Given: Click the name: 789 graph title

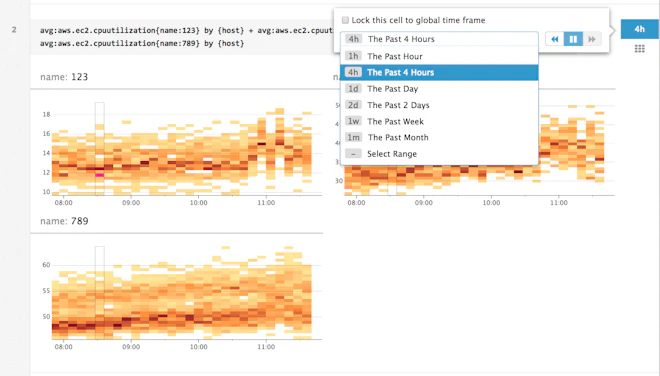Looking at the screenshot, I should 64,221.
